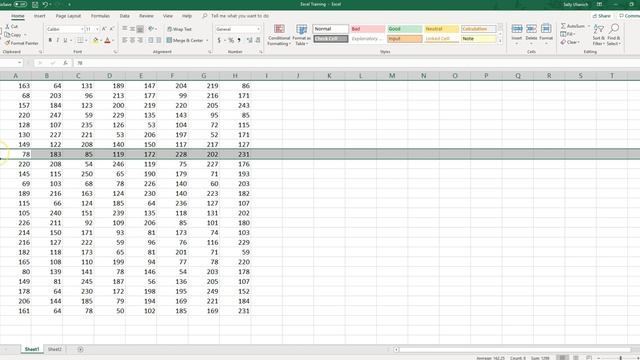Image resolution: width=640 pixels, height=360 pixels.
Task: Open Sort & Filter menu
Action: point(598,35)
